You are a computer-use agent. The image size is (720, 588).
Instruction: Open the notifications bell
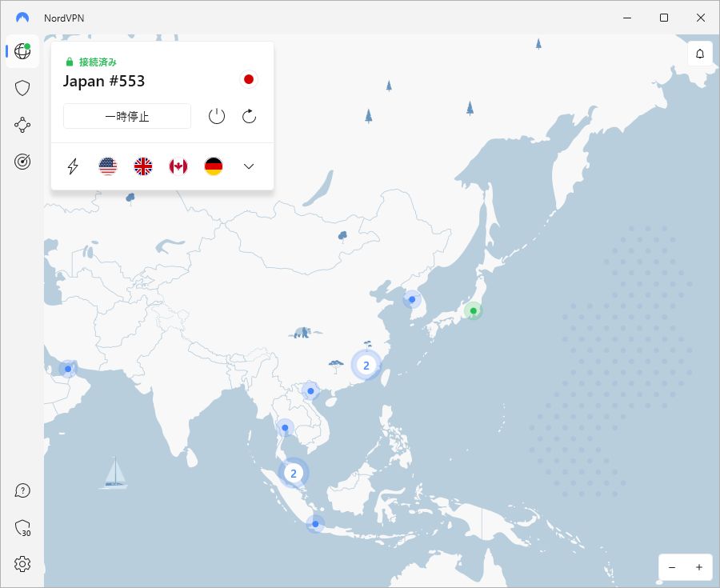click(700, 54)
